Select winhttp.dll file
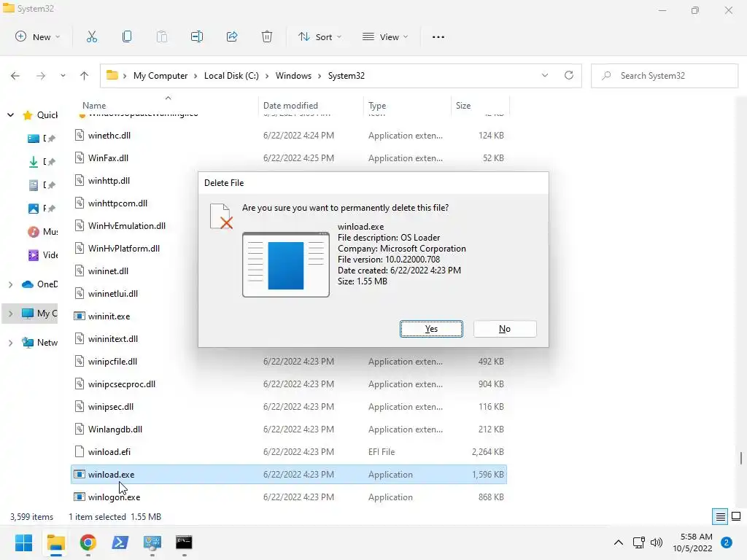The width and height of the screenshot is (747, 560). point(109,181)
